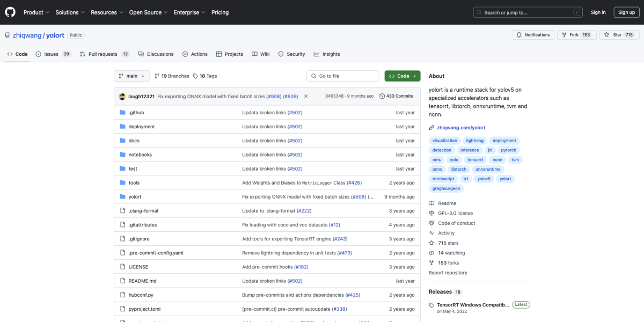Open the zhiqwang.com/yolort link
Image resolution: width=644 pixels, height=322 pixels.
point(461,128)
